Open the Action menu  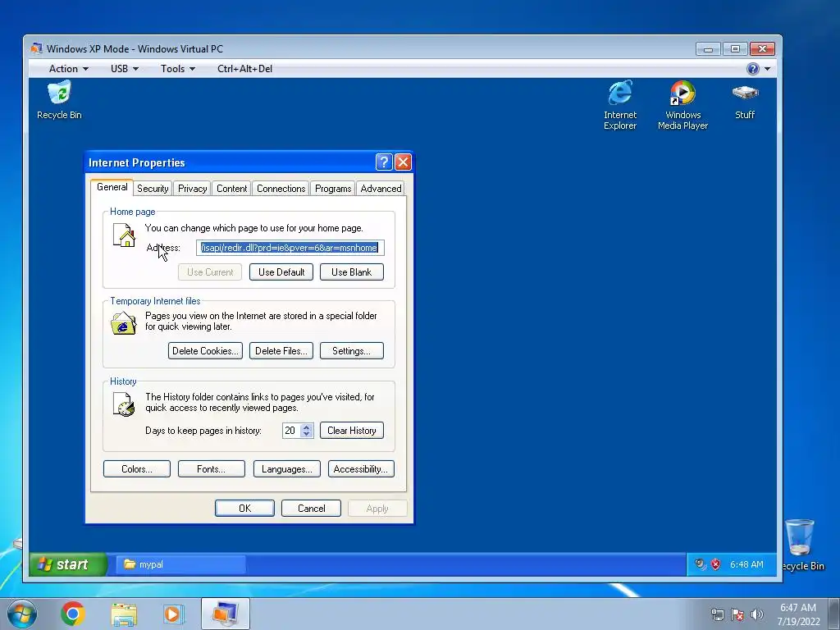pos(69,69)
